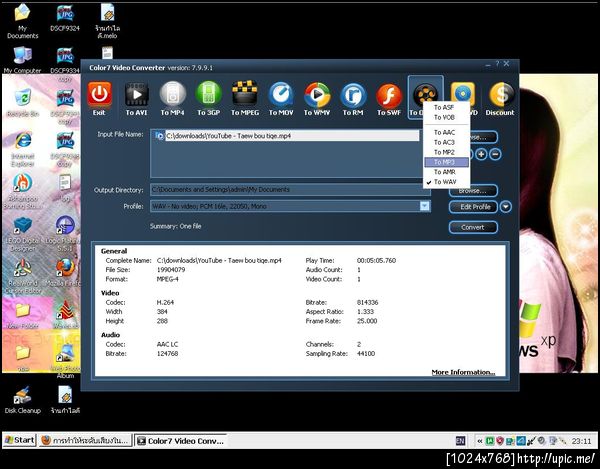Open LEGO Digital Designer shortcut

coord(22,233)
